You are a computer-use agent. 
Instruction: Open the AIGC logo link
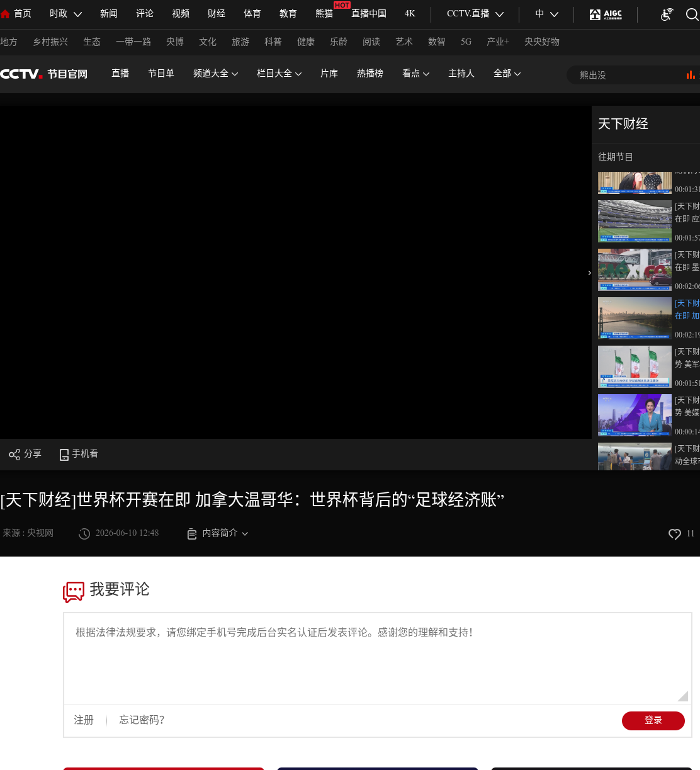[606, 14]
